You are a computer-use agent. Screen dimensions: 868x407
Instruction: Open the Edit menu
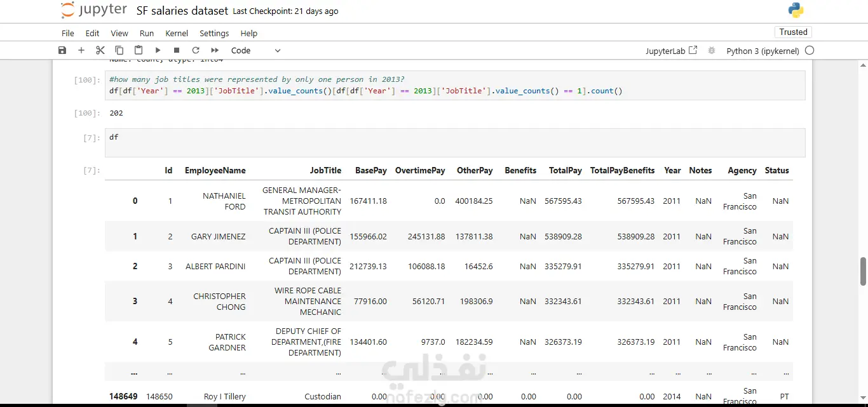click(x=92, y=33)
